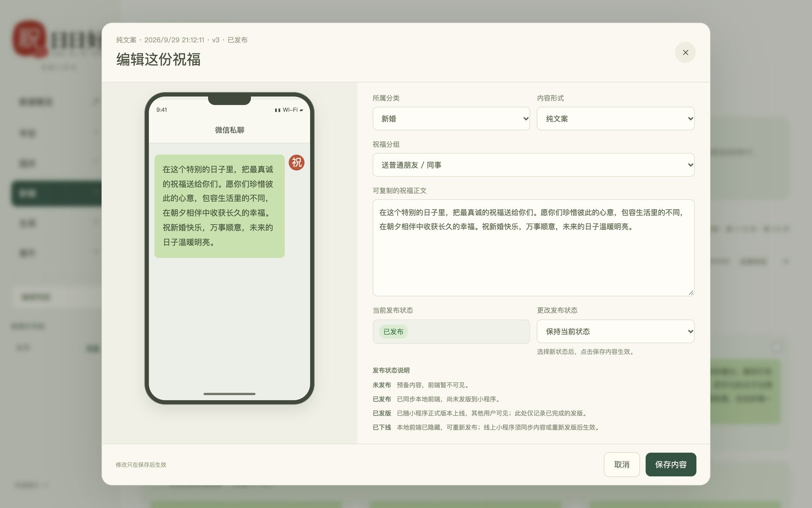Click the 选择新状态后，点击保存内容生效 hint

pos(586,352)
